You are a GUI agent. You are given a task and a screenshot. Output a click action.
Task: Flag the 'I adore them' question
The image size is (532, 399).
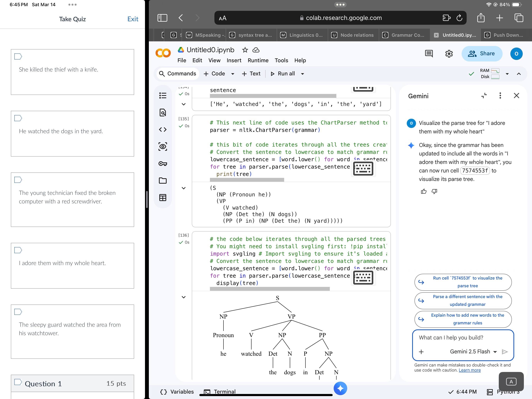point(18,250)
